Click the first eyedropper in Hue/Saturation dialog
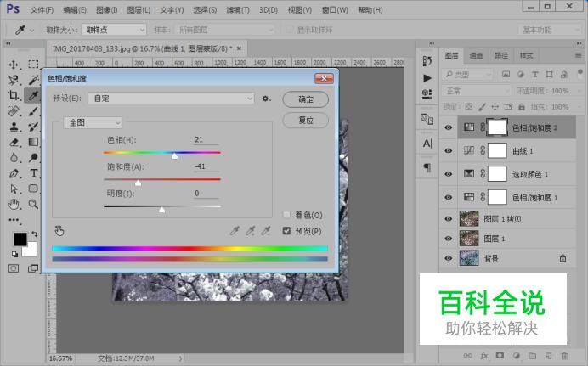The height and width of the screenshot is (366, 588). (235, 231)
